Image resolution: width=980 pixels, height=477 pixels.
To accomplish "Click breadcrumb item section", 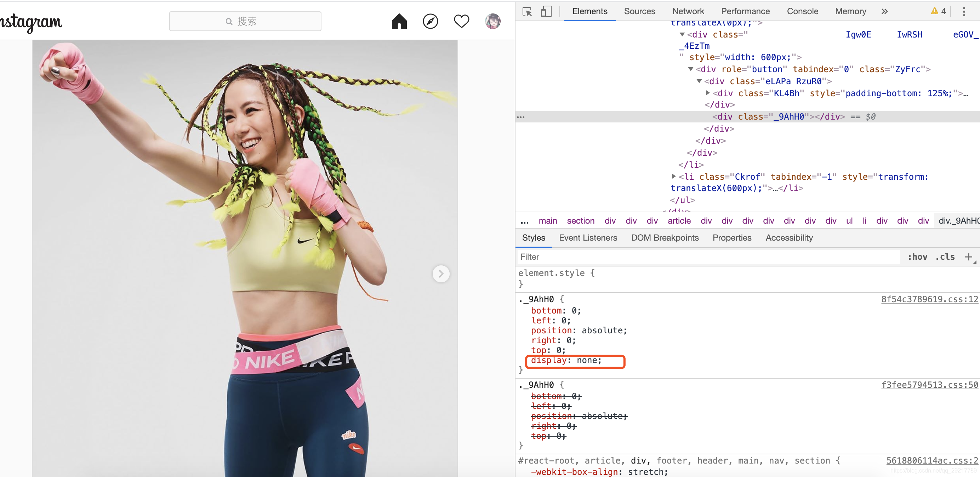I will (x=581, y=221).
